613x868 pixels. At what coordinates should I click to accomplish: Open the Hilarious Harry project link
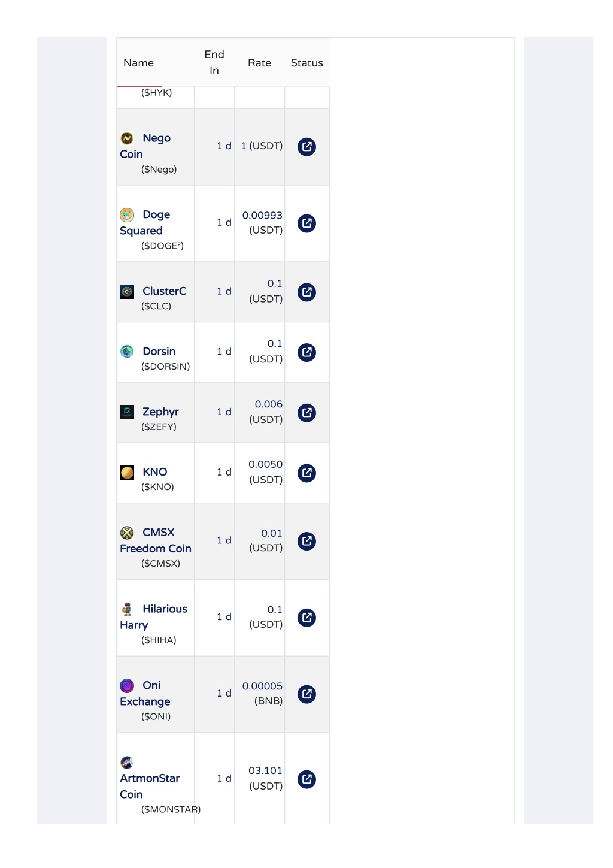[154, 617]
